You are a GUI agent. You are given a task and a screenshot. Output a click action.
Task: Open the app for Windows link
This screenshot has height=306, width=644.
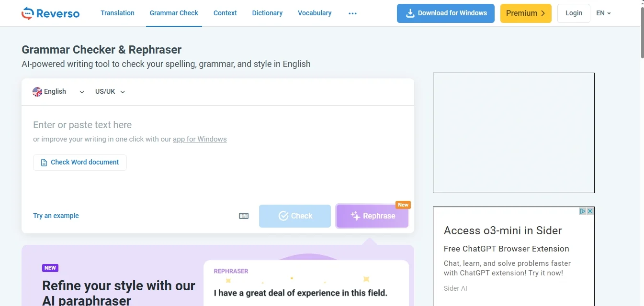(x=200, y=139)
